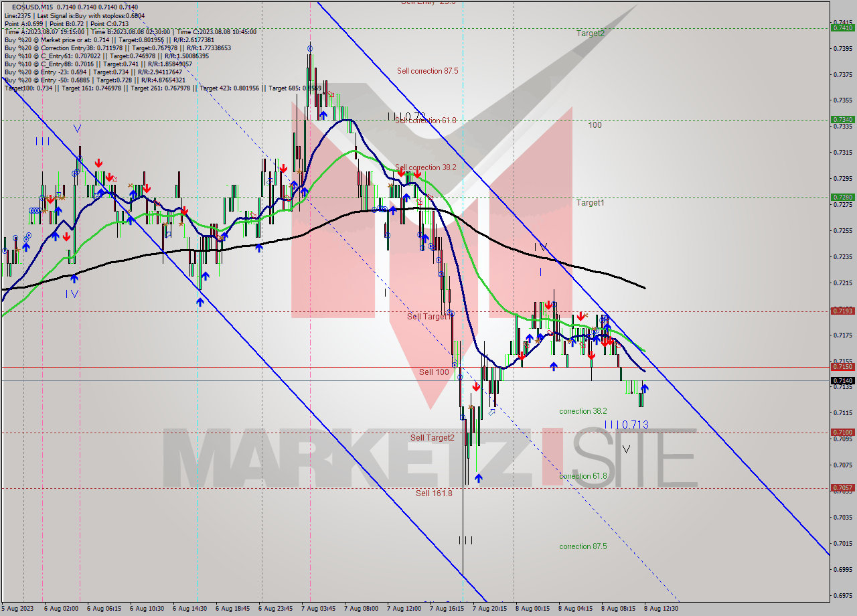Viewport: 857px width, 616px height.
Task: Click the '6 Aug 18:45' time axis label
Action: pos(232,609)
